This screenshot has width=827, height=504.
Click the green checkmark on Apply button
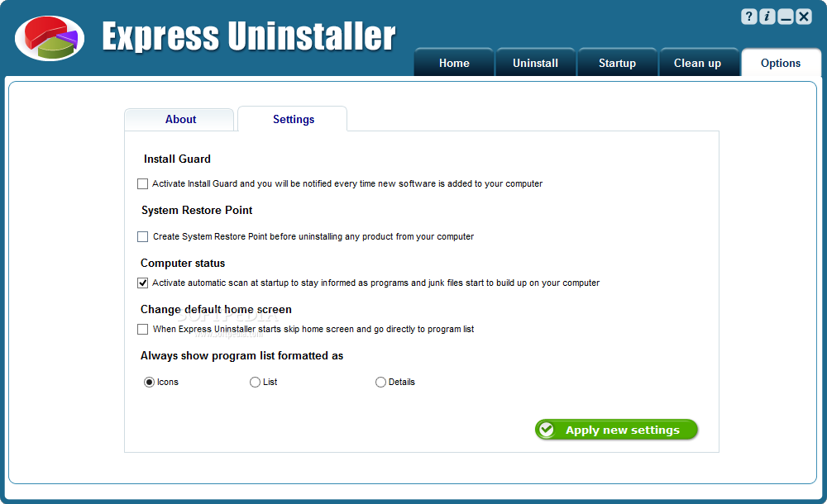click(547, 430)
